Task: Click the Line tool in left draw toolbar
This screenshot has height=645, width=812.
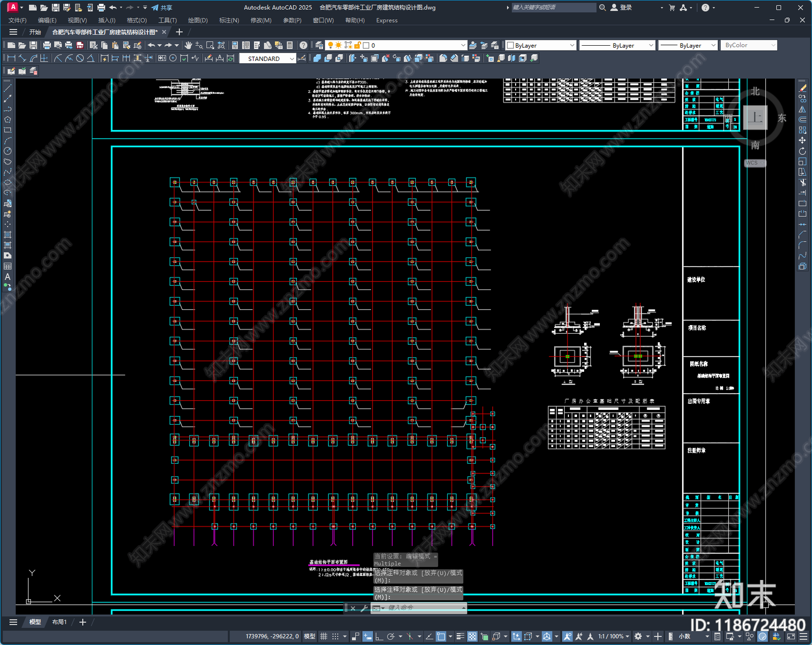Action: pos(8,88)
